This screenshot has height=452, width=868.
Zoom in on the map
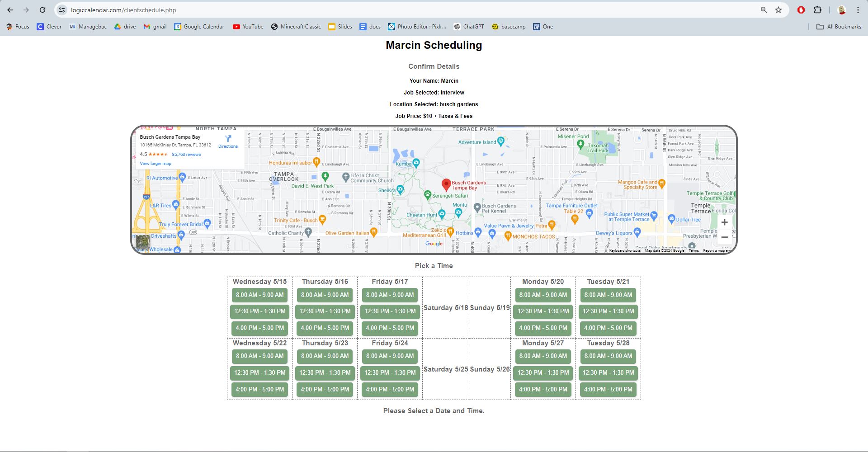(724, 222)
